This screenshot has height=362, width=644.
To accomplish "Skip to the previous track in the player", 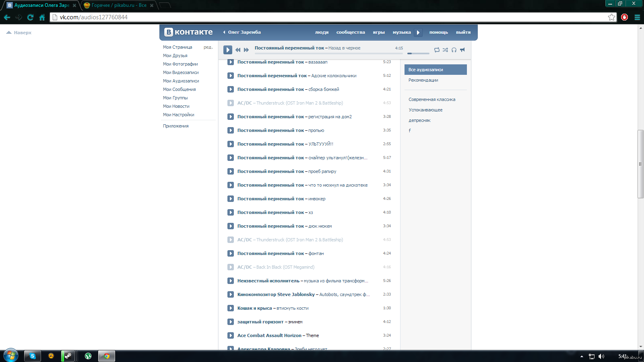I will 238,50.
